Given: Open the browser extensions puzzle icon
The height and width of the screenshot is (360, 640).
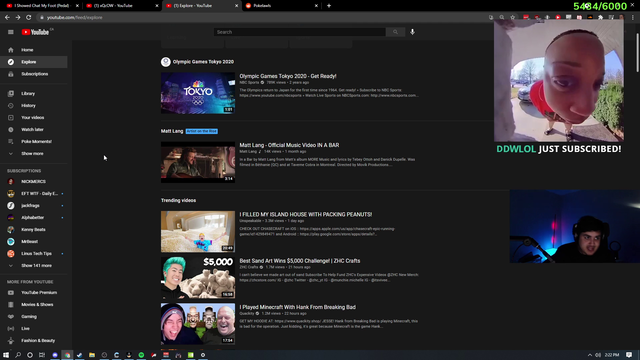Looking at the screenshot, I should [x=600, y=18].
